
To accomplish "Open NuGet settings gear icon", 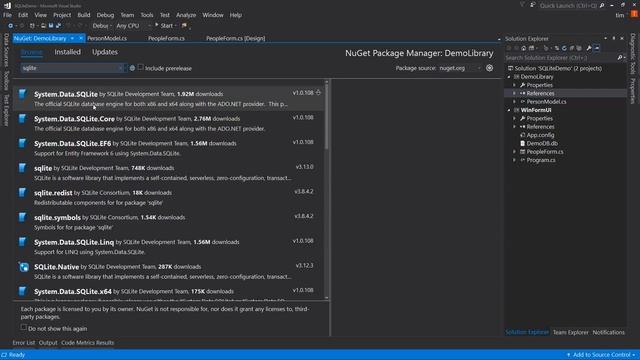I will click(x=489, y=68).
